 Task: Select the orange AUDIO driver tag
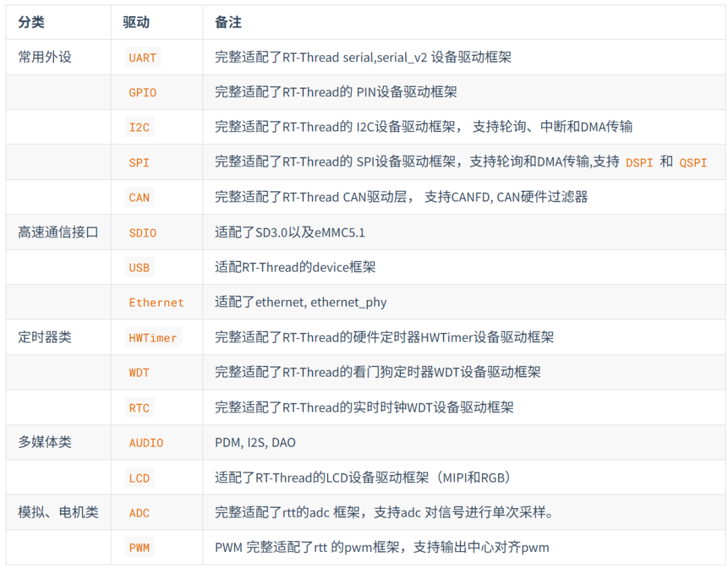coord(146,443)
